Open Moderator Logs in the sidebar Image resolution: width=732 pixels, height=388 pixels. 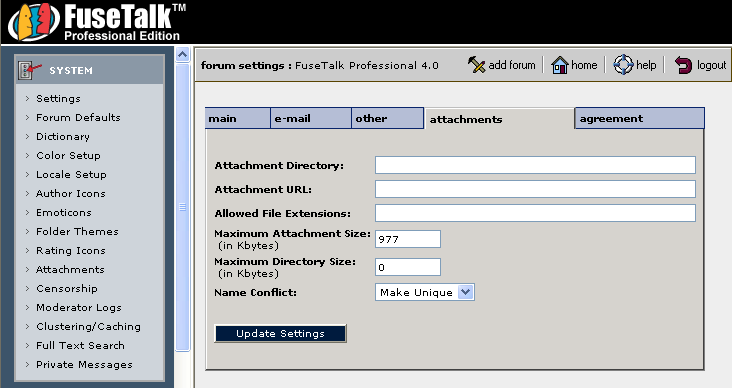78,308
